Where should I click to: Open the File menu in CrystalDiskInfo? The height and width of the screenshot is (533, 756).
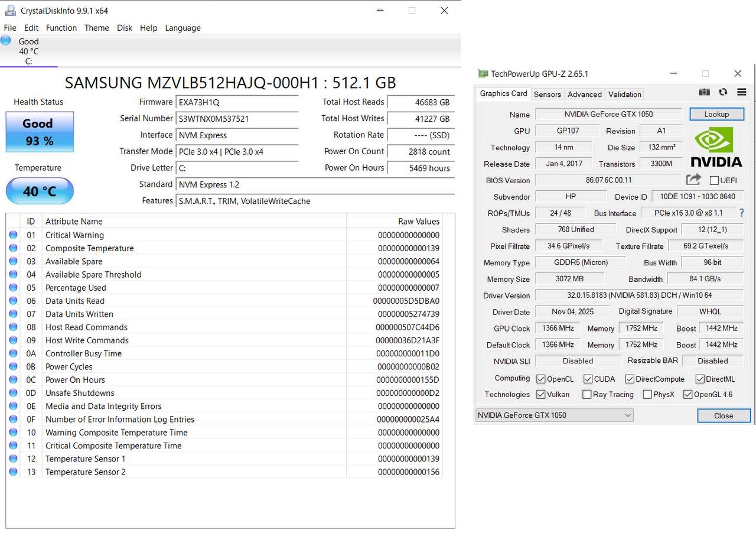(x=10, y=28)
